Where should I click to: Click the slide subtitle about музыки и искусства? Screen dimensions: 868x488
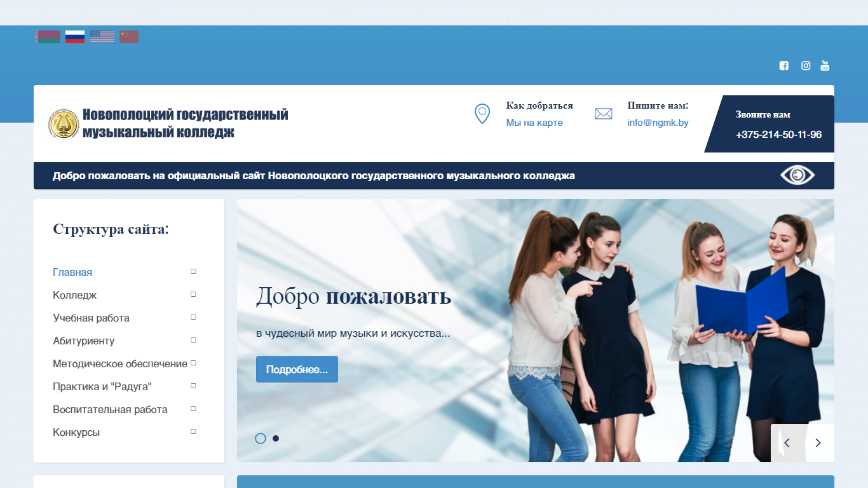[x=353, y=333]
